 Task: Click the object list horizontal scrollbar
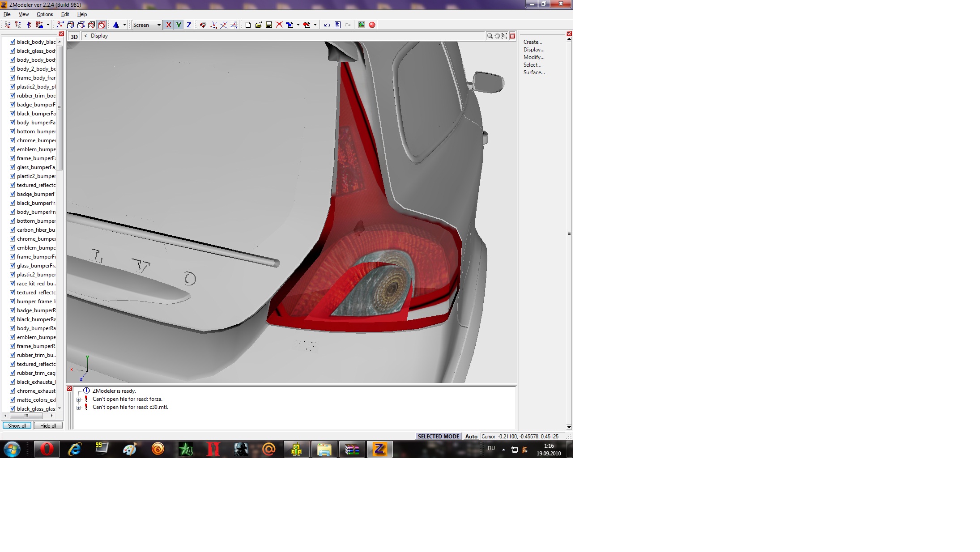(x=27, y=416)
